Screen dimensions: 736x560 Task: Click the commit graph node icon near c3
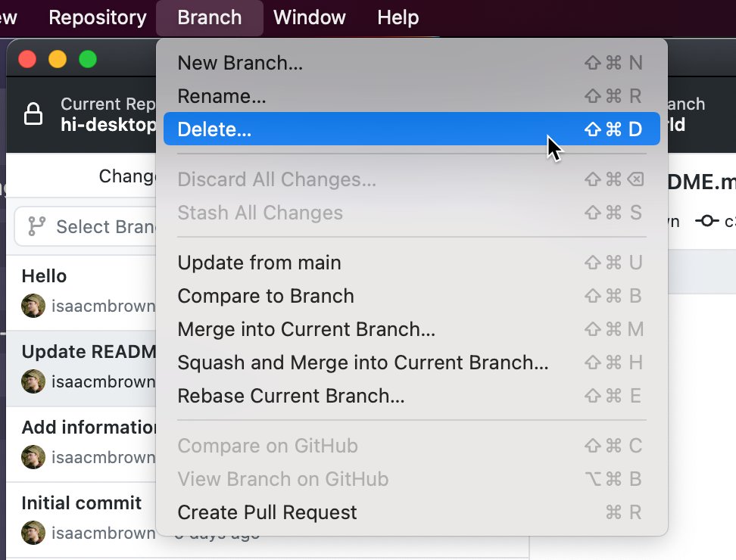[707, 221]
